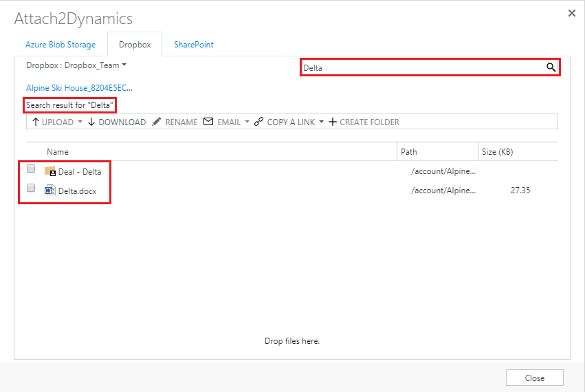Close the Attach2Dynamics dialog with X

point(571,13)
